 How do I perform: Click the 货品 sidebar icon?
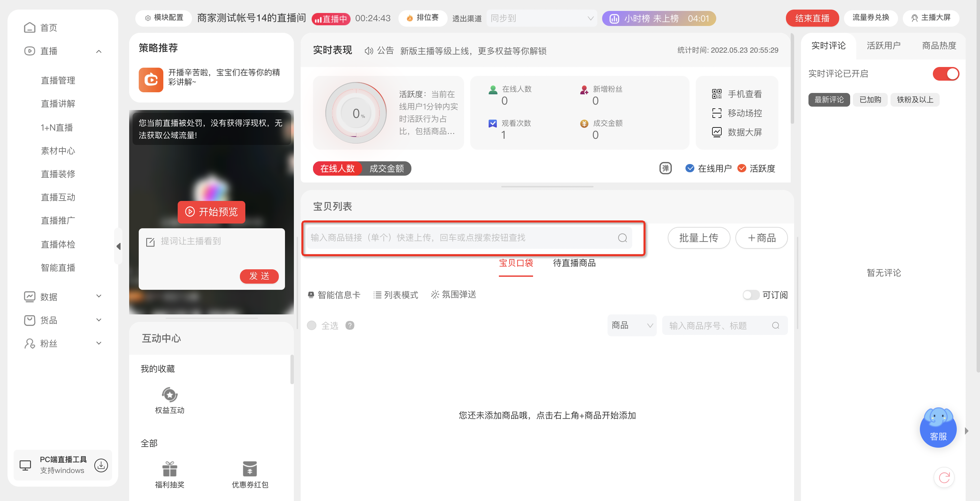point(29,320)
